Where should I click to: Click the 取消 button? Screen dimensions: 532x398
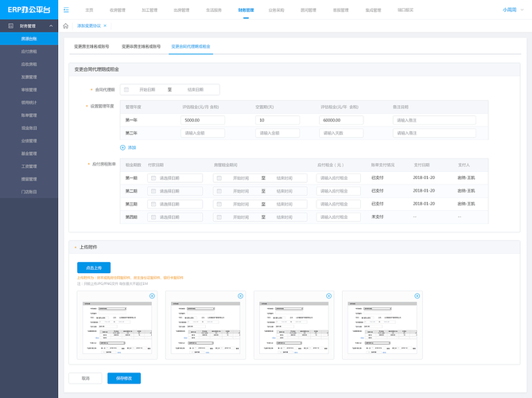click(x=85, y=378)
